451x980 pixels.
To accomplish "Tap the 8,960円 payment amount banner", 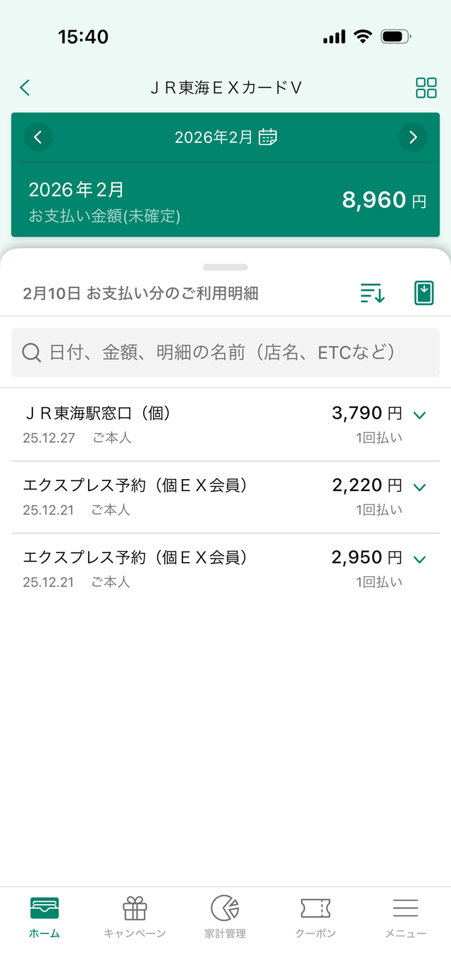I will coord(225,201).
